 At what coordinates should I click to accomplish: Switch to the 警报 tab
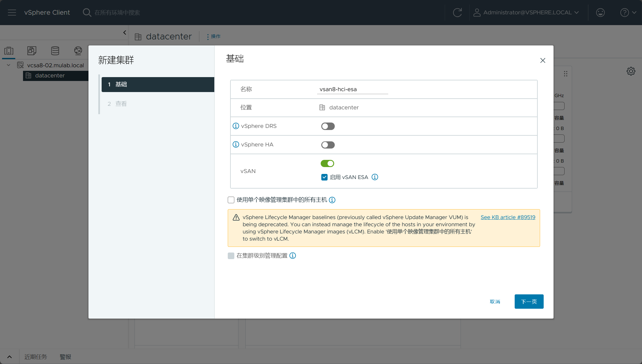coord(65,357)
